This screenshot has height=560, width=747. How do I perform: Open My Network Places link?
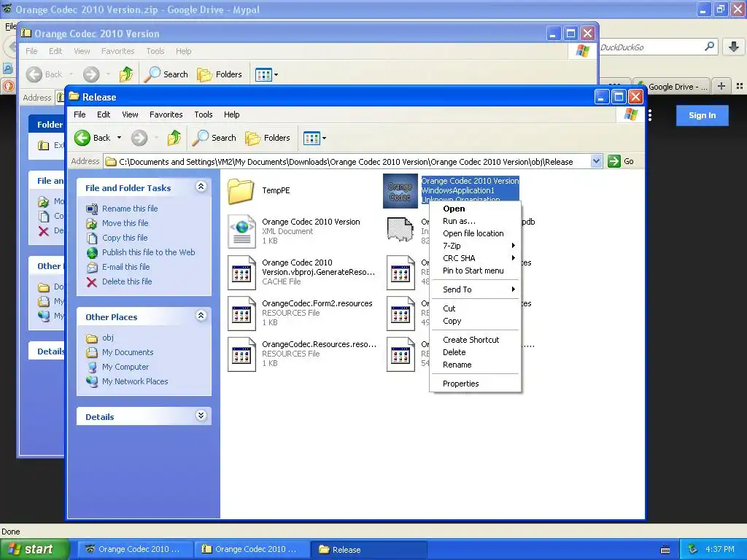(135, 382)
